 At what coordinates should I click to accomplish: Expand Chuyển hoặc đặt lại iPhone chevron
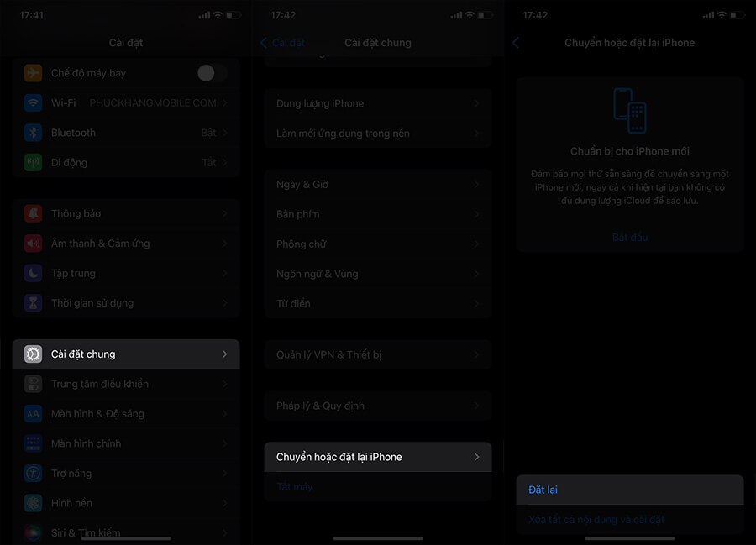click(x=476, y=457)
